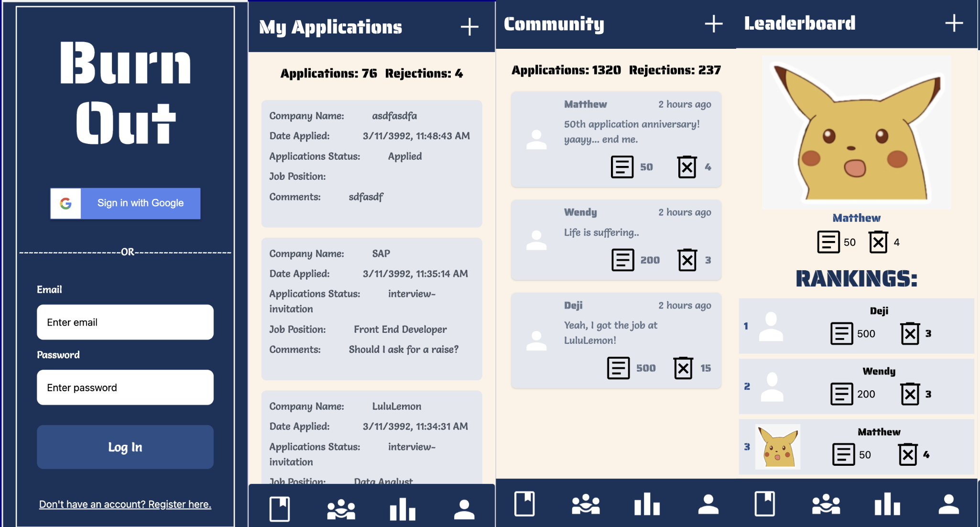Click rejections trash icon in Deji's community post
Image resolution: width=980 pixels, height=527 pixels.
(683, 368)
